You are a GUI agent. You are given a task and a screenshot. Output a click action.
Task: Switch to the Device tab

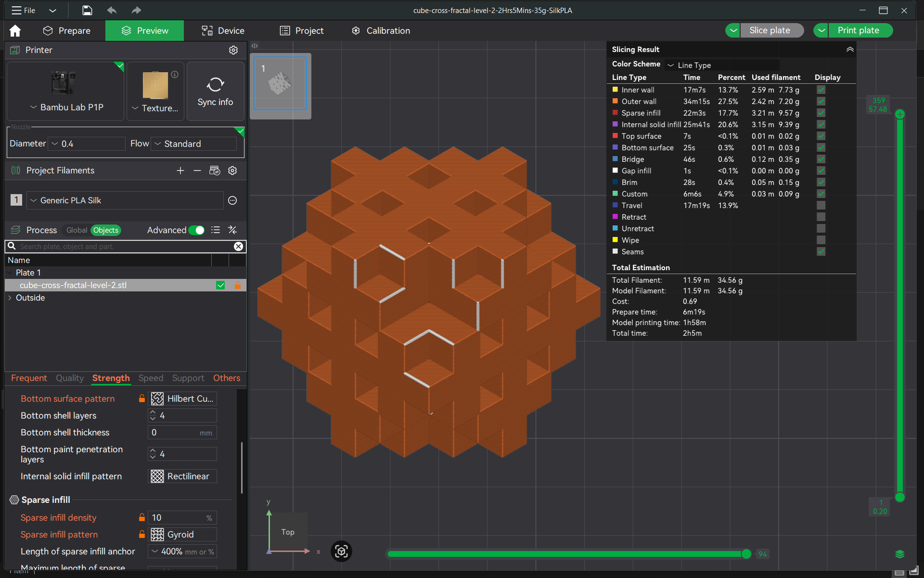pyautogui.click(x=222, y=30)
